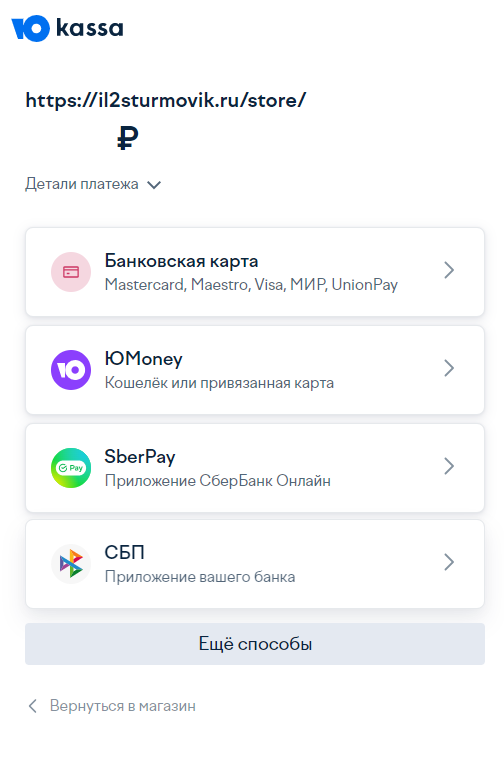
Task: Select Банковская карта payment method
Action: click(x=255, y=272)
